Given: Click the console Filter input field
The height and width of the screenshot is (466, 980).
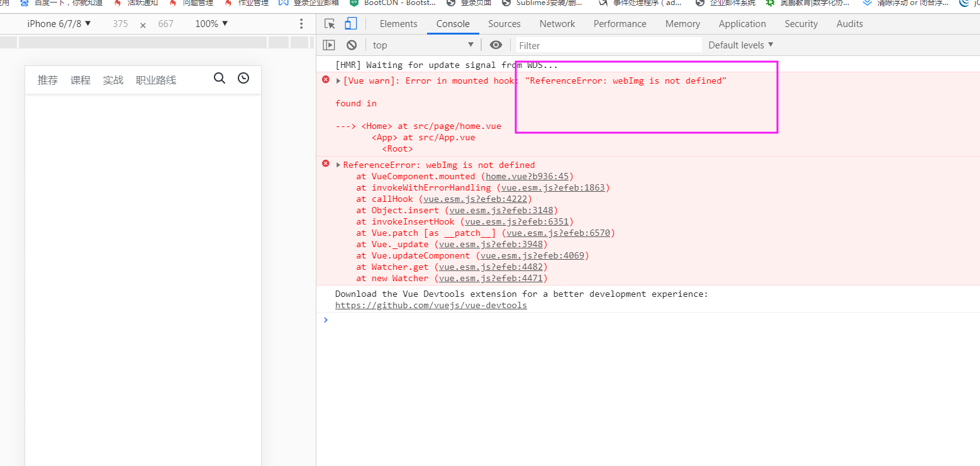Looking at the screenshot, I should pos(609,45).
